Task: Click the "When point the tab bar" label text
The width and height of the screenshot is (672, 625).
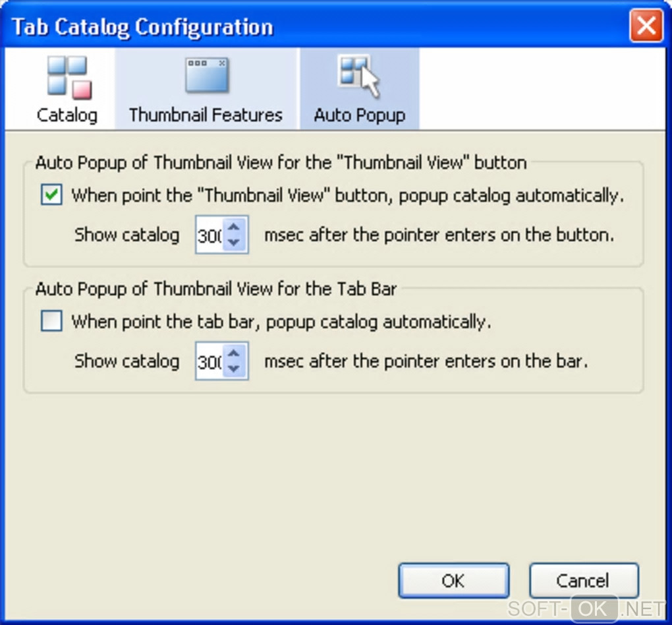Action: coord(281,322)
